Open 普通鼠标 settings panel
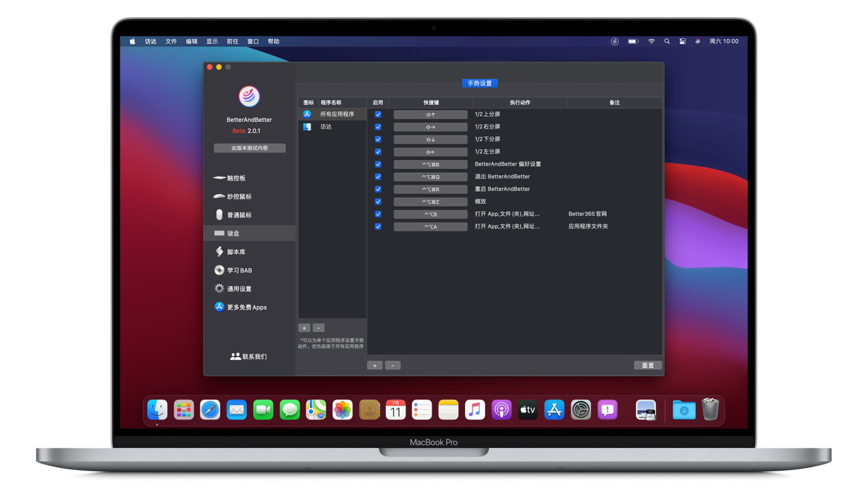The height and width of the screenshot is (498, 868). 237,215
